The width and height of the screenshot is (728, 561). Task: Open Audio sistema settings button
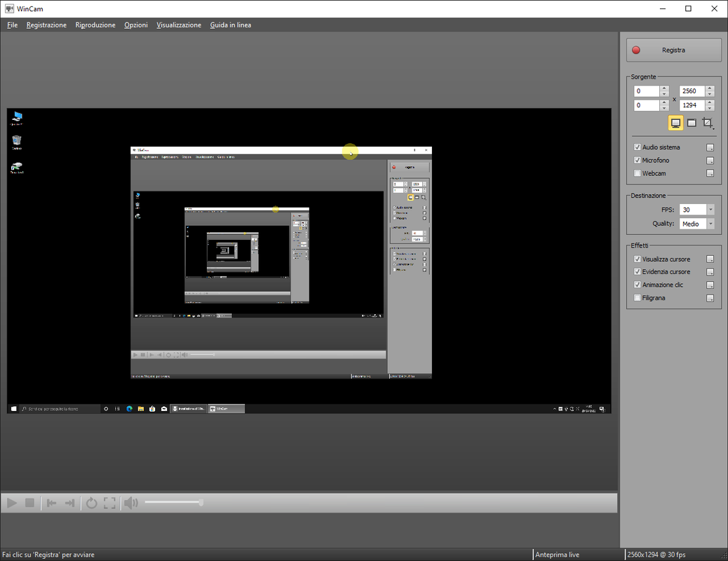pyautogui.click(x=710, y=147)
